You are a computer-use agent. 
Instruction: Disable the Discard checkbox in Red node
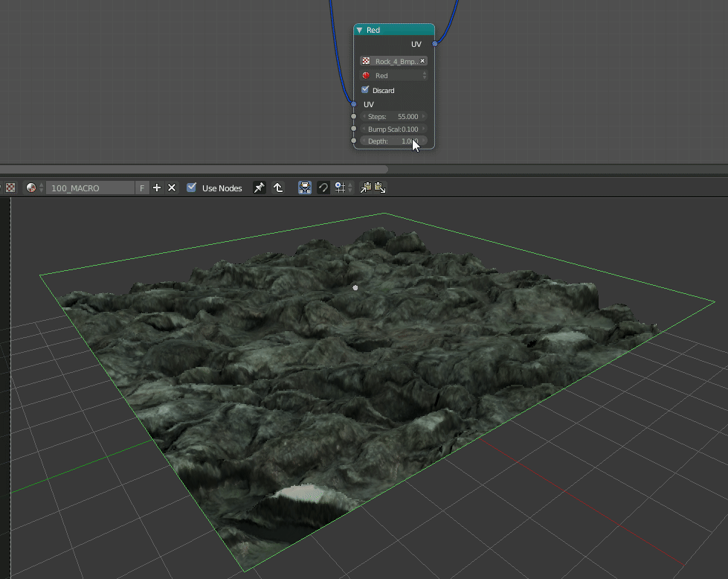pyautogui.click(x=365, y=90)
